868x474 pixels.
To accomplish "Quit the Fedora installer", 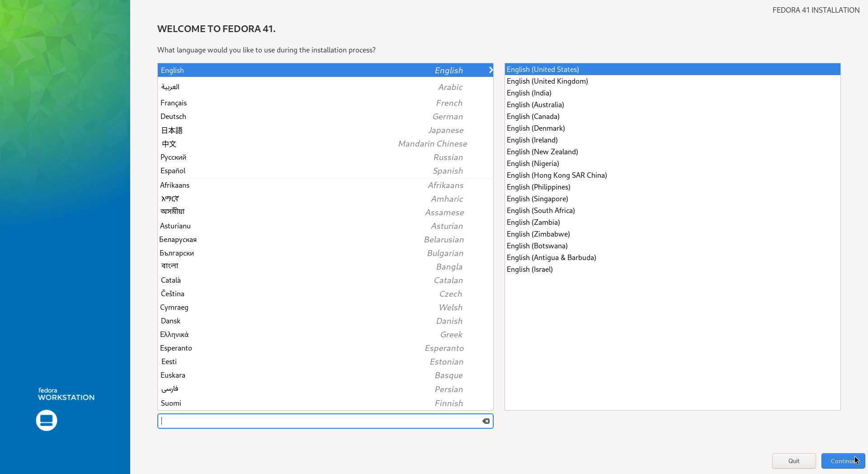I will 794,461.
